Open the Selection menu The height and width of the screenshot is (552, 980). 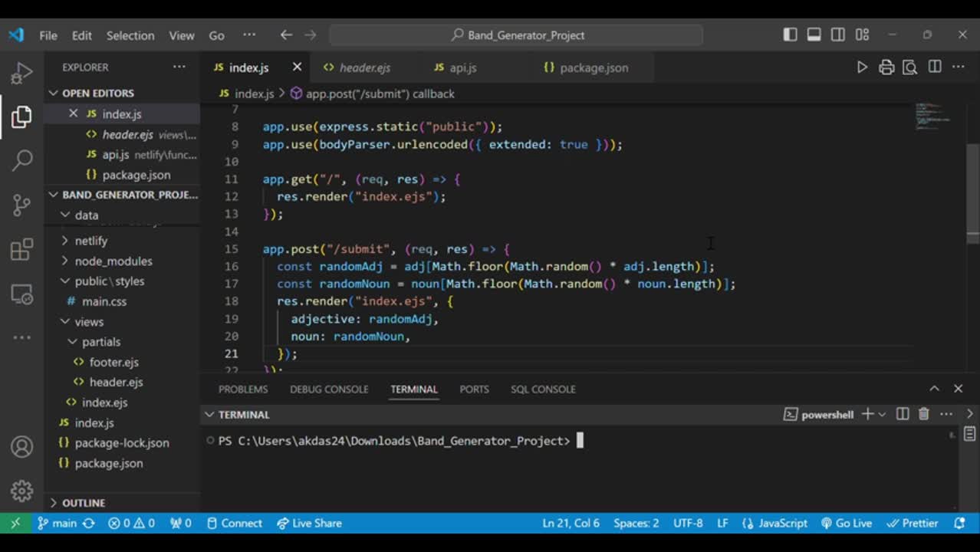click(130, 35)
